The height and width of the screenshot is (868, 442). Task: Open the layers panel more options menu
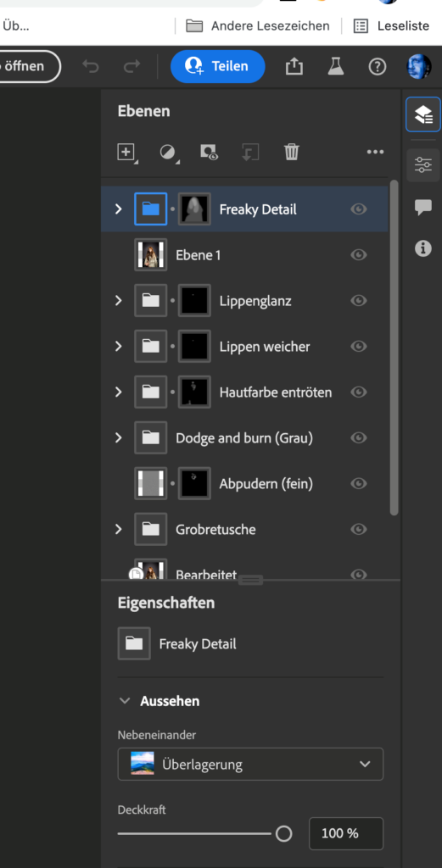pos(375,152)
